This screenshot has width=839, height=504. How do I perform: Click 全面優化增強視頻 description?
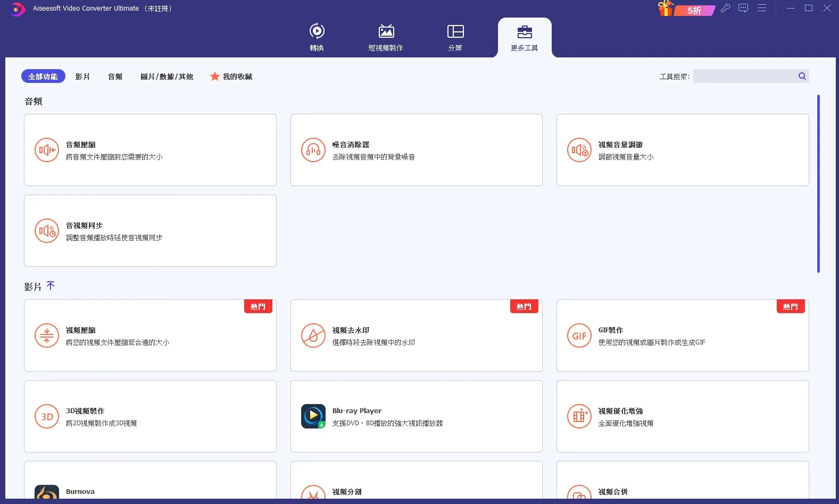[x=626, y=423]
